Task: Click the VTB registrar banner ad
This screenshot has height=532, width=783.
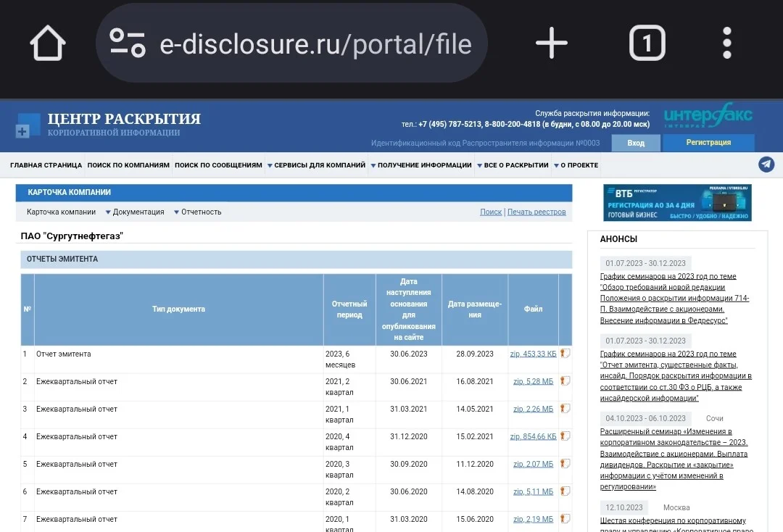Action: [x=677, y=203]
